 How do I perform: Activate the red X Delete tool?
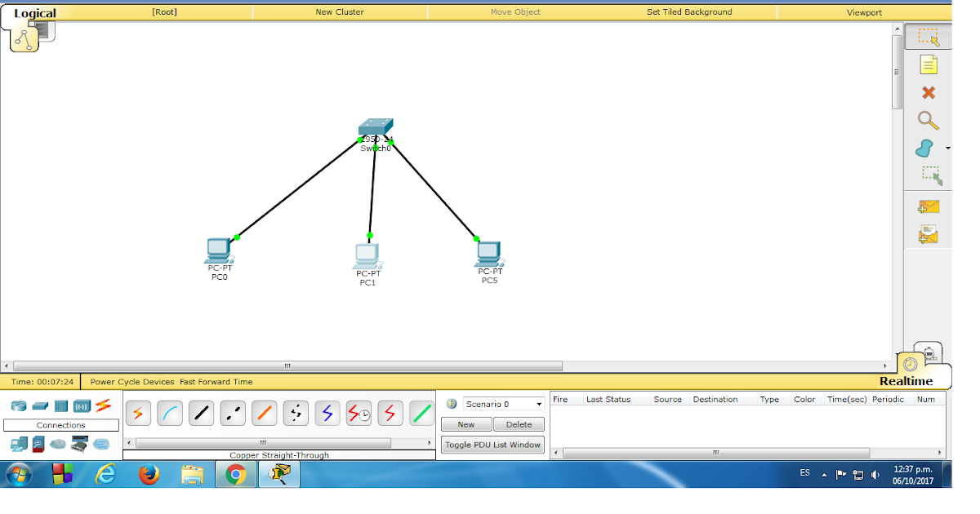[x=929, y=92]
